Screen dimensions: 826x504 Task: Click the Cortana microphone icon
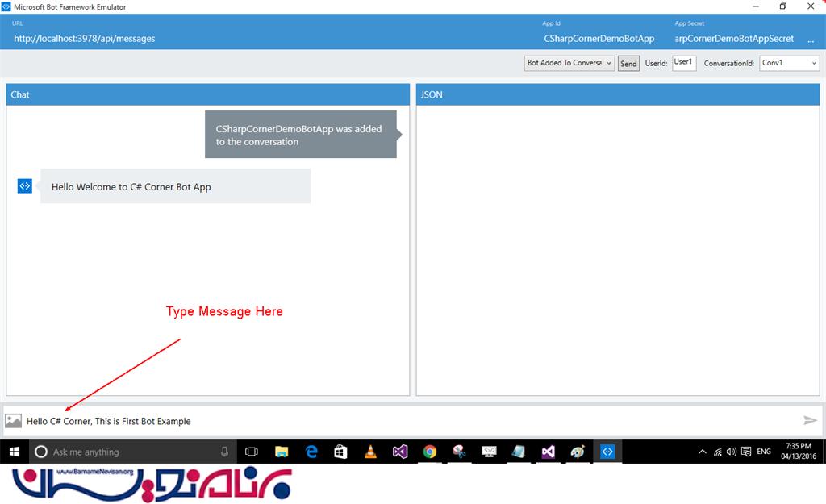[224, 452]
